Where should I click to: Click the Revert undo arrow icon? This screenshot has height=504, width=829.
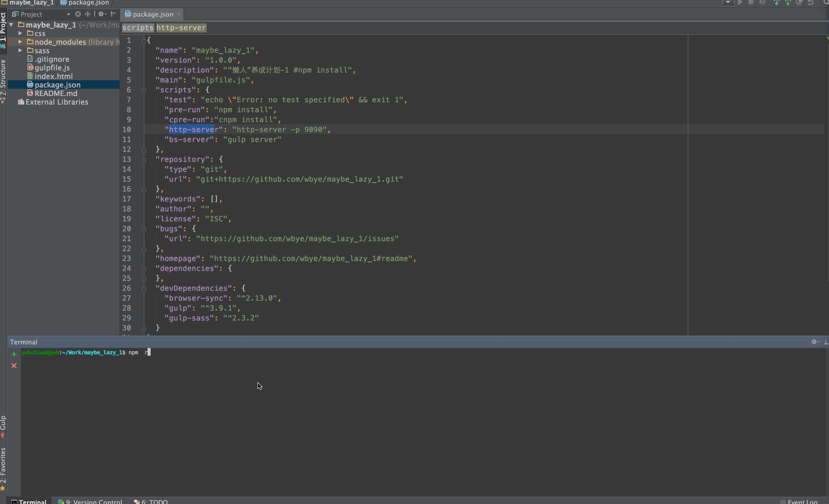[811, 2]
